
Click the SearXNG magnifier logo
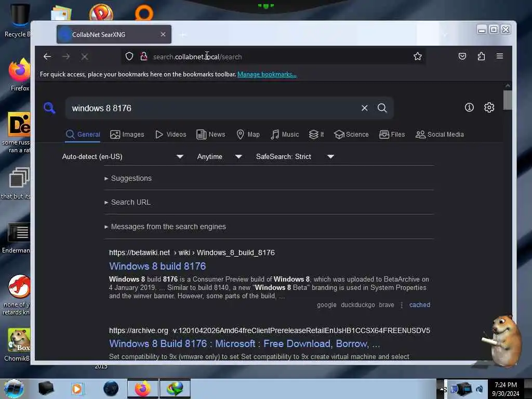click(49, 108)
